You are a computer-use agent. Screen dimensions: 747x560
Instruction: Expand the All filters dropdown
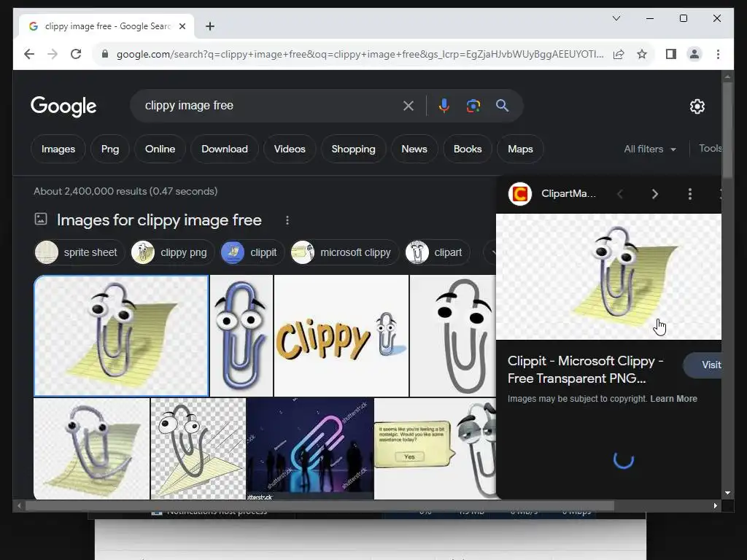650,149
